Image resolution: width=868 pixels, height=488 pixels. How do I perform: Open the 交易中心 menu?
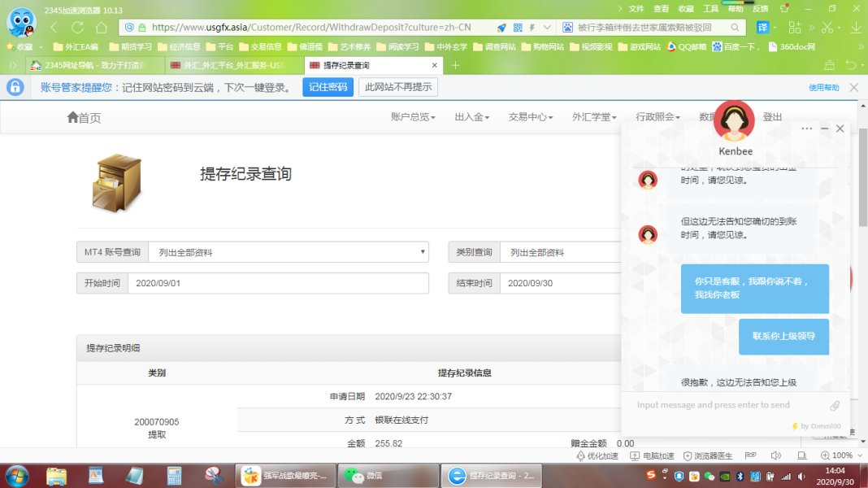click(x=530, y=117)
